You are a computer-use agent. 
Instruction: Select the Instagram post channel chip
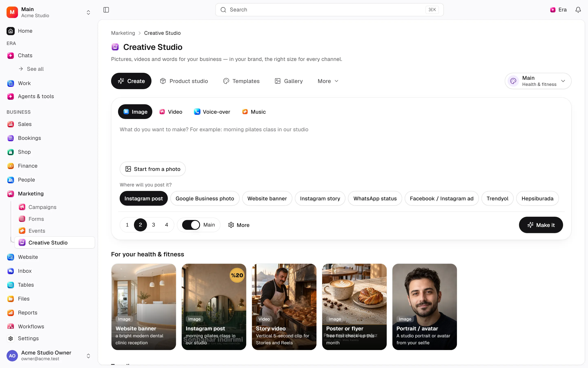click(x=144, y=198)
